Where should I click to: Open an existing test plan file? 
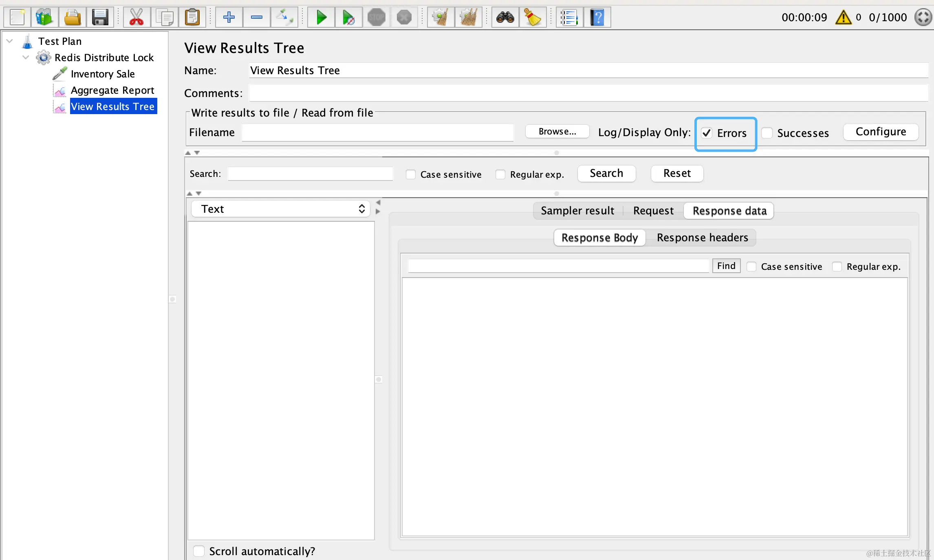pos(72,18)
